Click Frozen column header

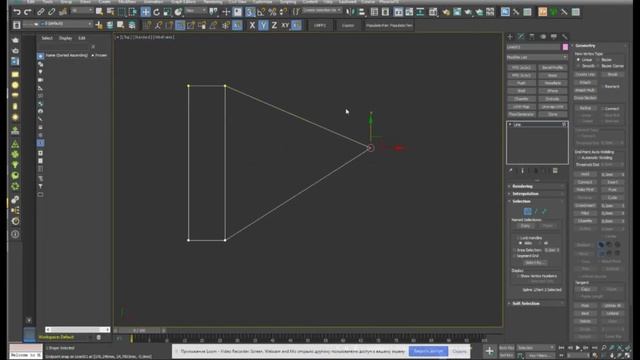(101, 55)
